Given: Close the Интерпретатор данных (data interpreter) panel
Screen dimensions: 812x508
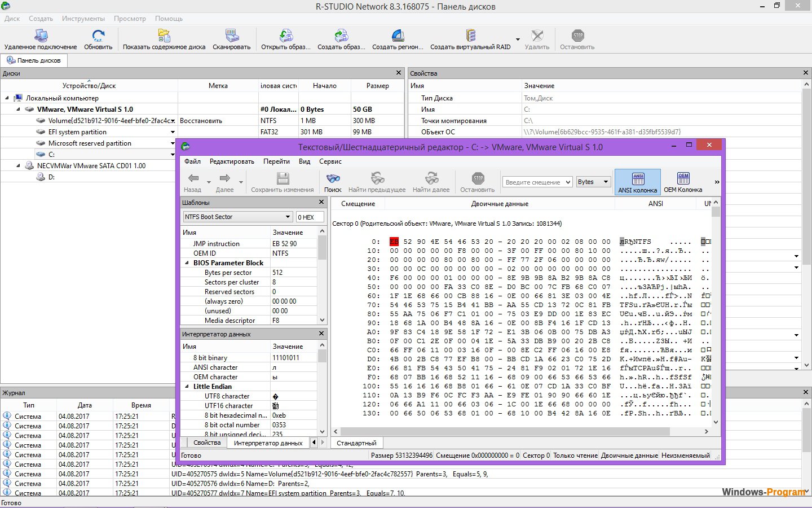Looking at the screenshot, I should pos(321,333).
